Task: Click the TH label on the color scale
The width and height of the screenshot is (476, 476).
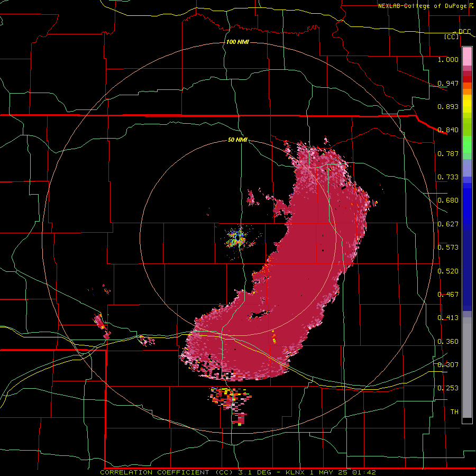Action: [454, 412]
